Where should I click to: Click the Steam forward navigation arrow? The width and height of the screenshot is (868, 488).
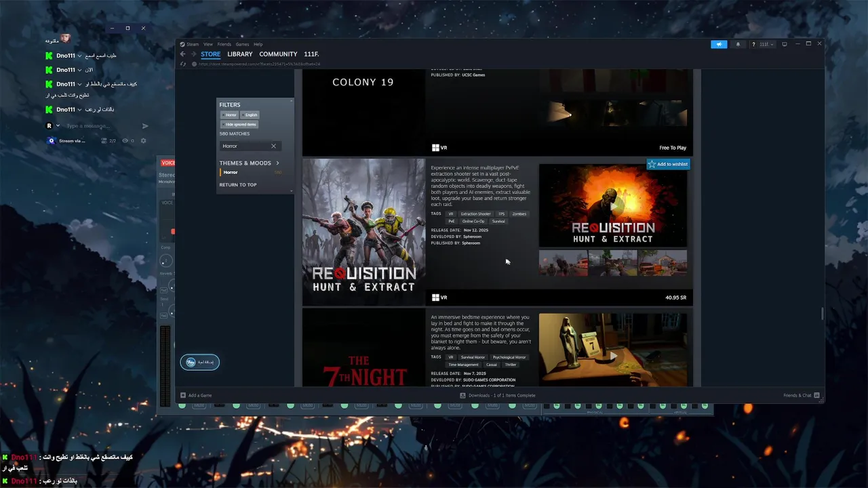coord(193,54)
